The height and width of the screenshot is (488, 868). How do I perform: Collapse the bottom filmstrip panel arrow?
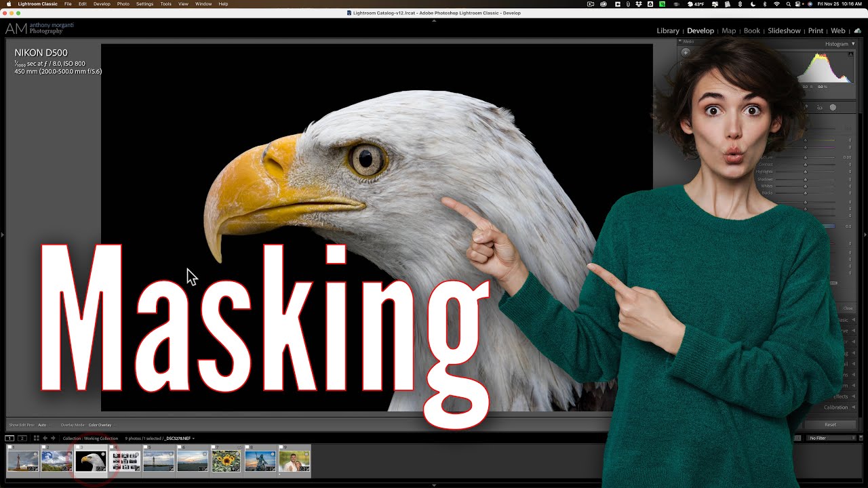(434, 485)
